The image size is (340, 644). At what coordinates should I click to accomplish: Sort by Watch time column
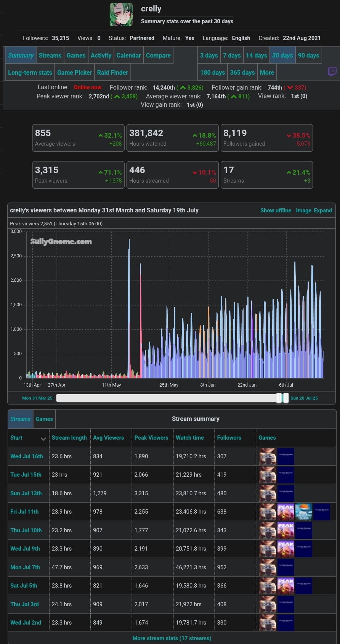190,438
